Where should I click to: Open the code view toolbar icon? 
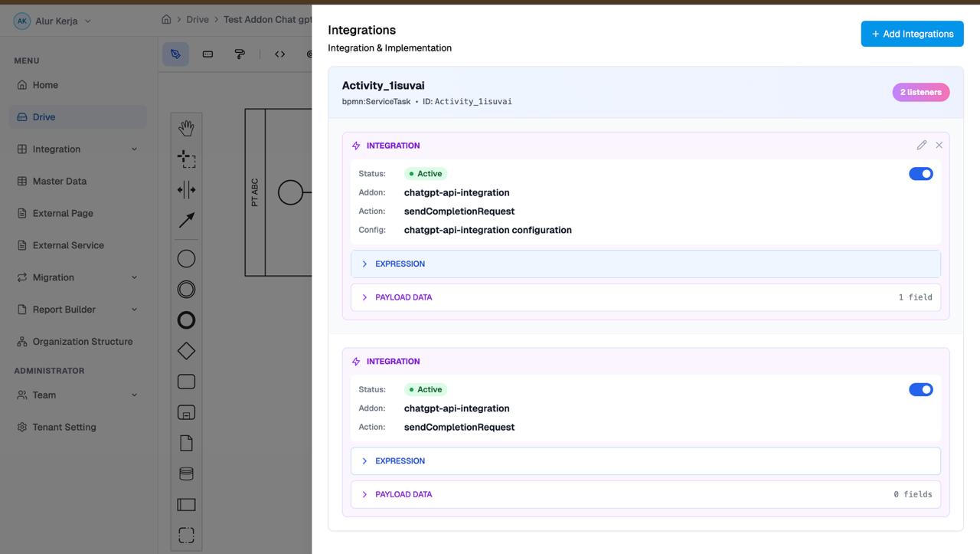[279, 54]
